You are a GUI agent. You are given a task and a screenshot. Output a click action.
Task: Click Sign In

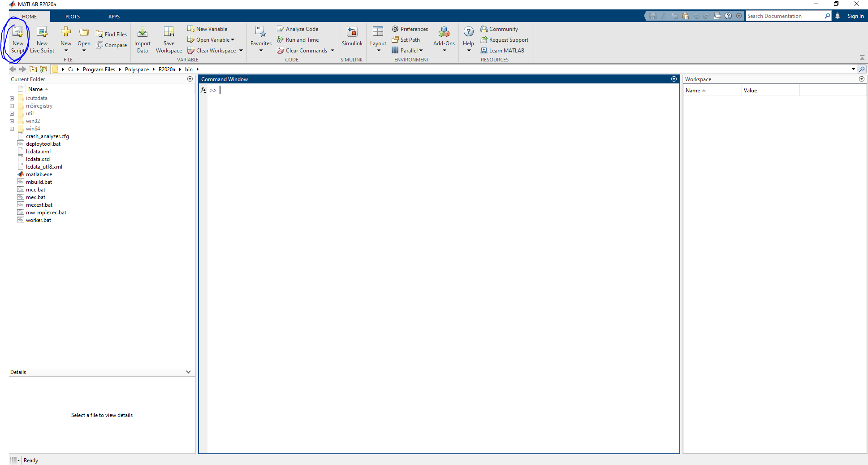[x=855, y=16]
